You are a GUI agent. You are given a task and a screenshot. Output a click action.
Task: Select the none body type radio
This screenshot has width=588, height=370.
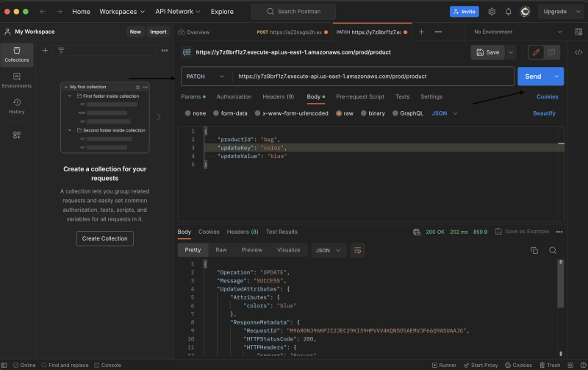(x=187, y=113)
